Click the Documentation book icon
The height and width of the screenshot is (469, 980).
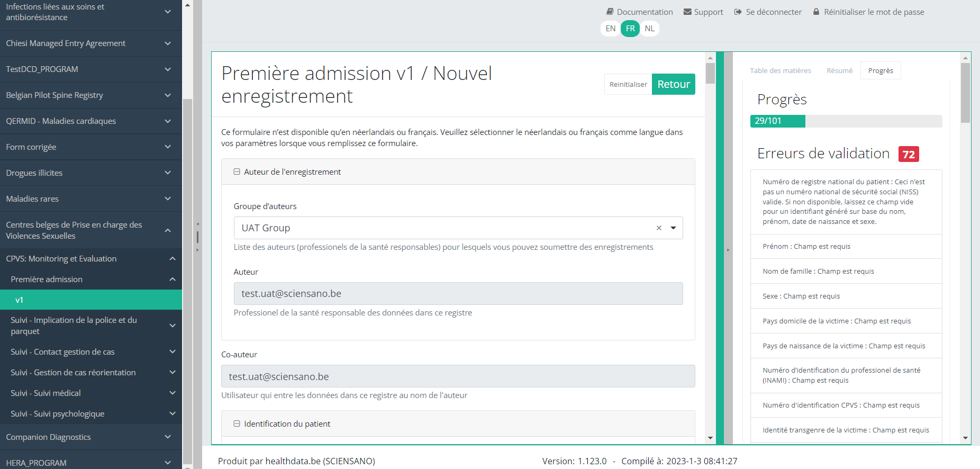click(x=610, y=12)
